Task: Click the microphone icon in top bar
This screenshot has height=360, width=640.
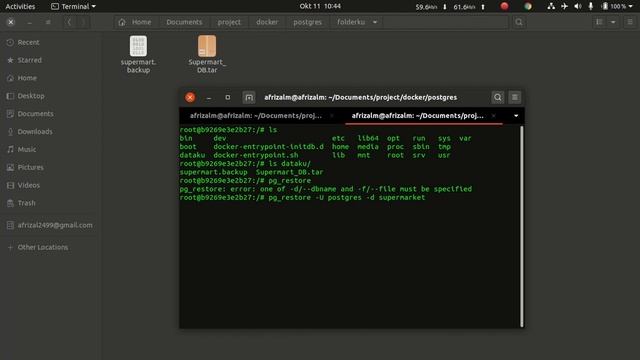Action: [x=591, y=6]
